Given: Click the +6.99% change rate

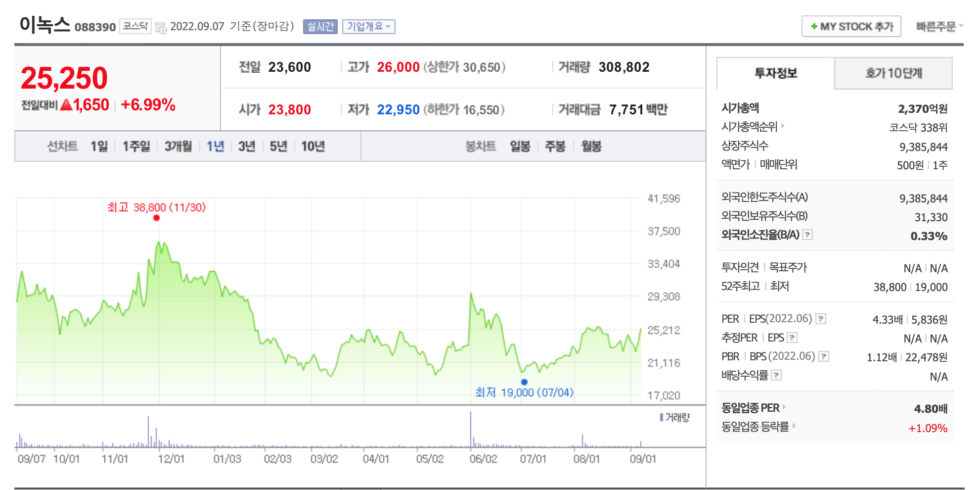Looking at the screenshot, I should tap(148, 105).
